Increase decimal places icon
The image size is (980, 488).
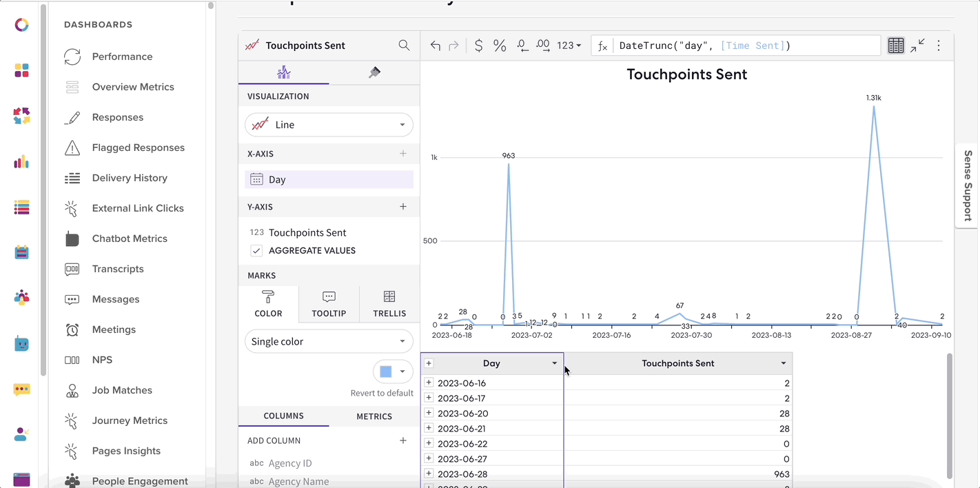543,45
